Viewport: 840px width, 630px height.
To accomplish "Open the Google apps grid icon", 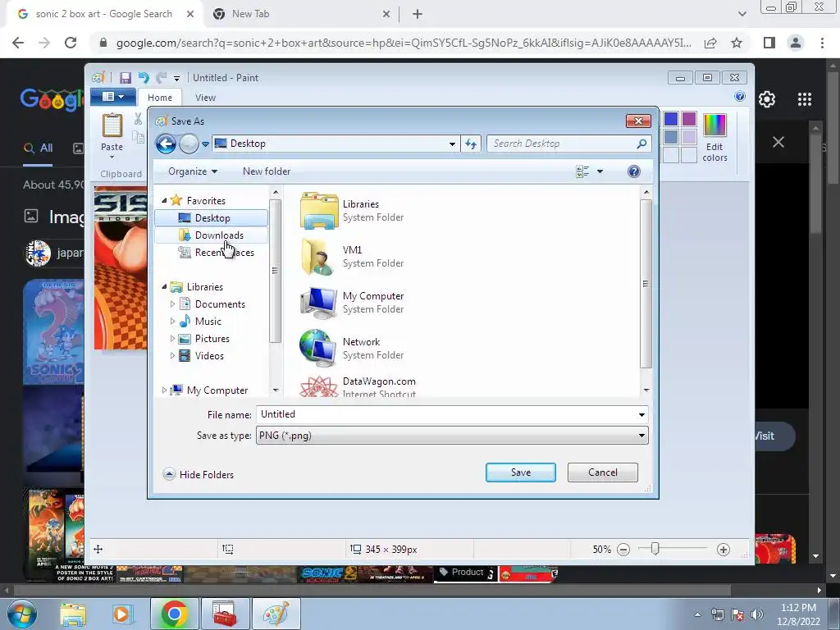I will (805, 99).
